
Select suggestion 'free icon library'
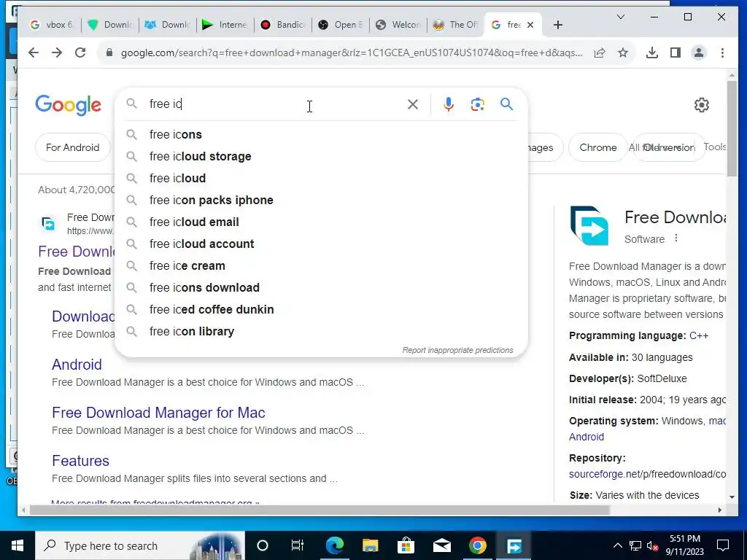[321, 332]
